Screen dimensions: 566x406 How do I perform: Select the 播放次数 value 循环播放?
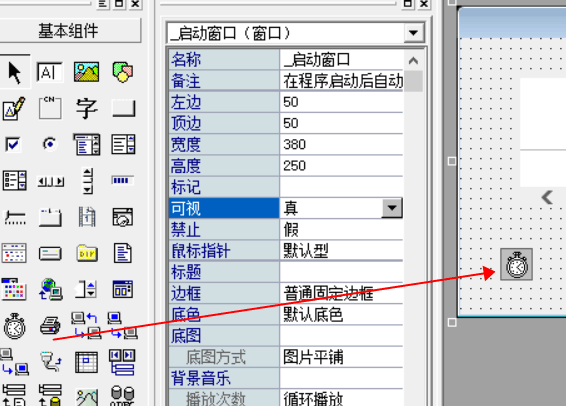341,398
